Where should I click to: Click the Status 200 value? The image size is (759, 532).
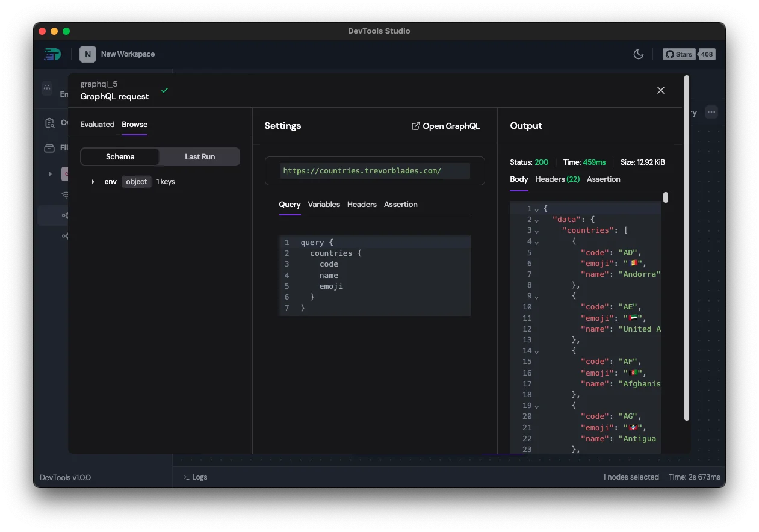tap(542, 162)
